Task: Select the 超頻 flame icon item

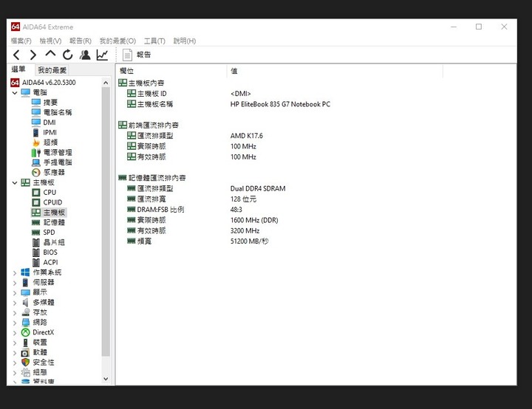Action: click(x=44, y=142)
